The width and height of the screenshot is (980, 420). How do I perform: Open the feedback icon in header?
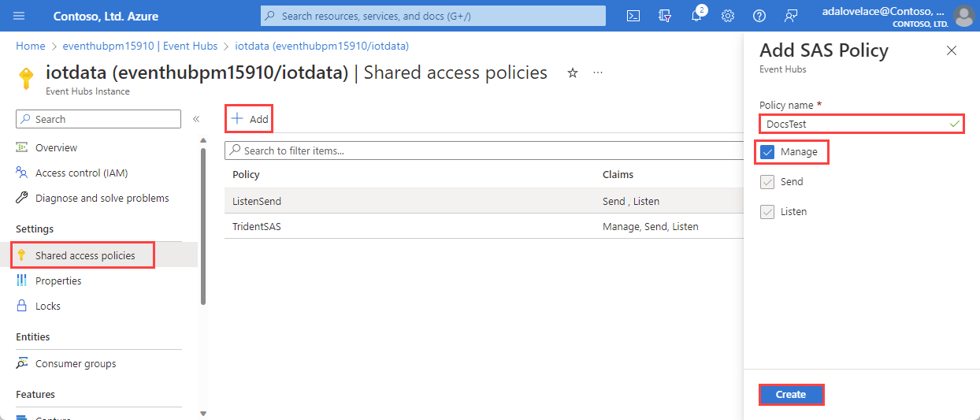pyautogui.click(x=791, y=16)
